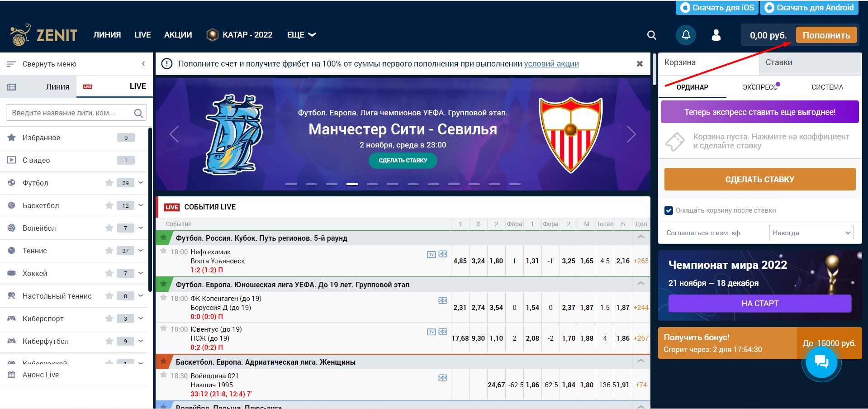Open the search magnifier in header
The height and width of the screenshot is (409, 868).
click(651, 35)
